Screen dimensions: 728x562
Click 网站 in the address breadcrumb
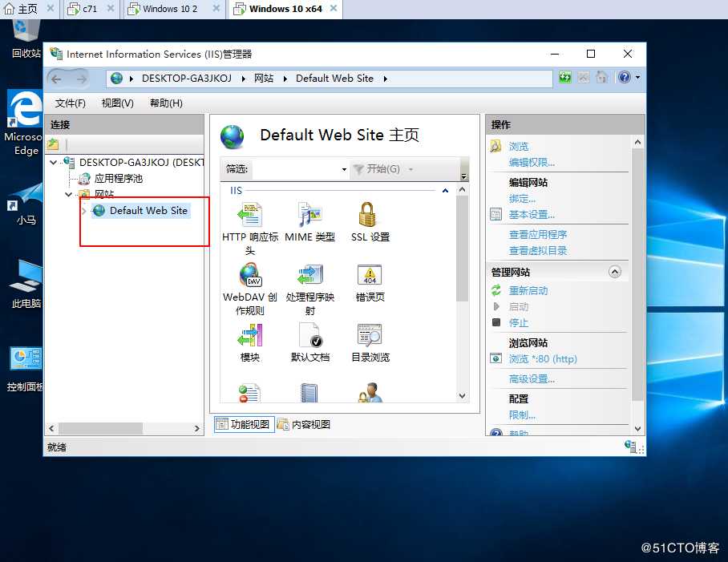coord(263,79)
